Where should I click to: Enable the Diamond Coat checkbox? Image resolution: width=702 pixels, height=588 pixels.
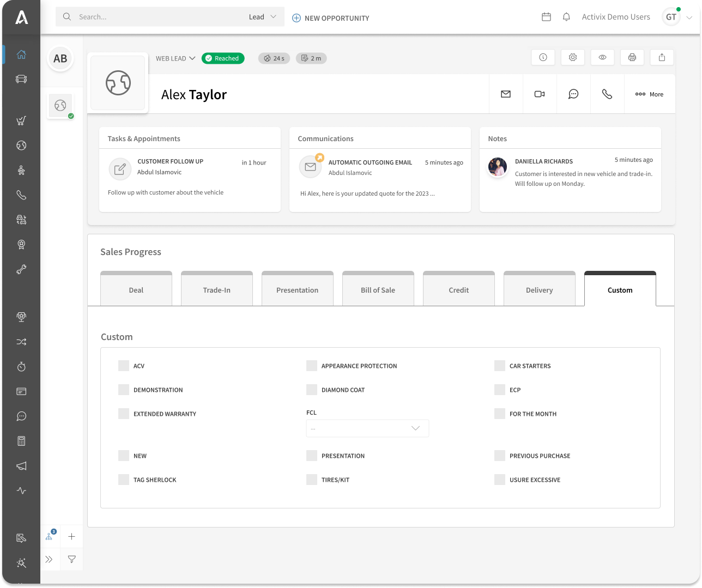(x=312, y=390)
